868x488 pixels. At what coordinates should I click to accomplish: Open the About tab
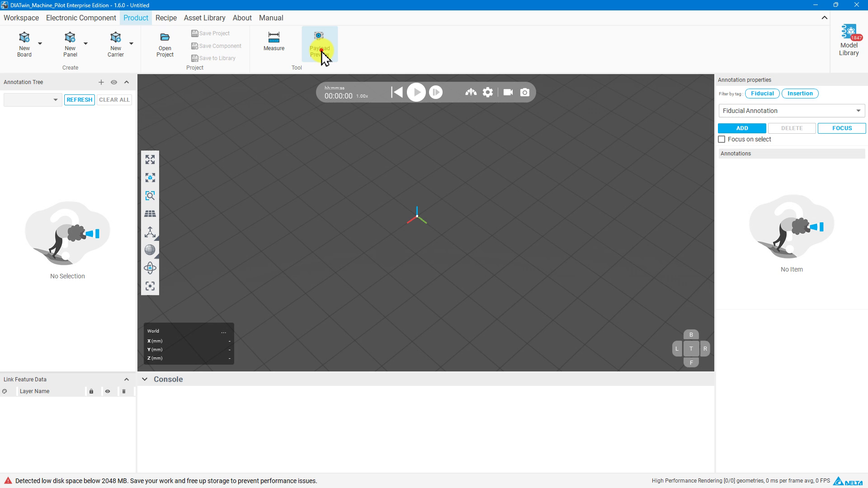(x=242, y=18)
